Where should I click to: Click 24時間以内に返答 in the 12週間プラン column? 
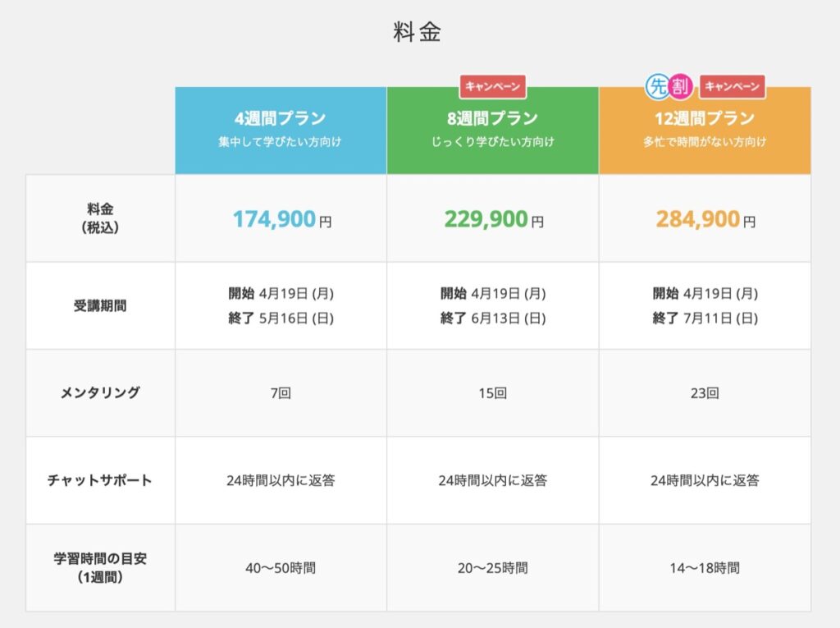(x=705, y=480)
